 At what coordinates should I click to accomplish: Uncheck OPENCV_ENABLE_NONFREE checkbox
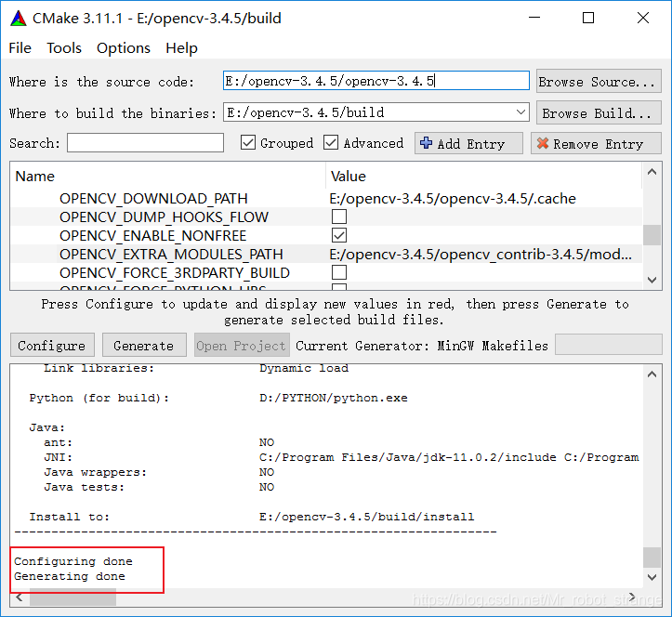[x=339, y=235]
